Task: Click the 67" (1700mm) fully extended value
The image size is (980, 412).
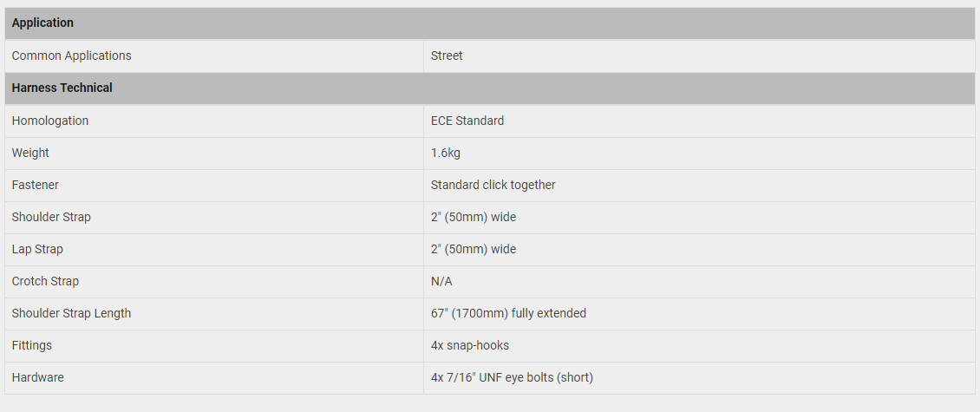Action: click(x=509, y=313)
